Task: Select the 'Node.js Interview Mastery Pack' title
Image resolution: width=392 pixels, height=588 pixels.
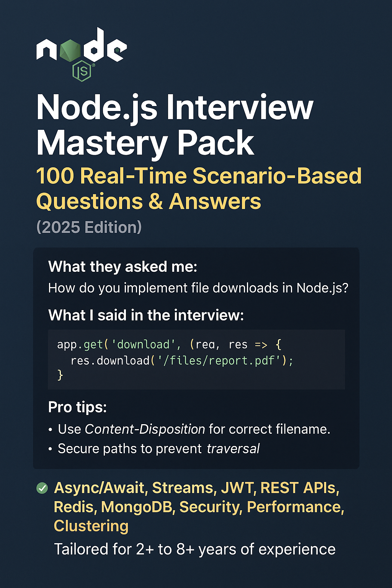Action: [175, 125]
